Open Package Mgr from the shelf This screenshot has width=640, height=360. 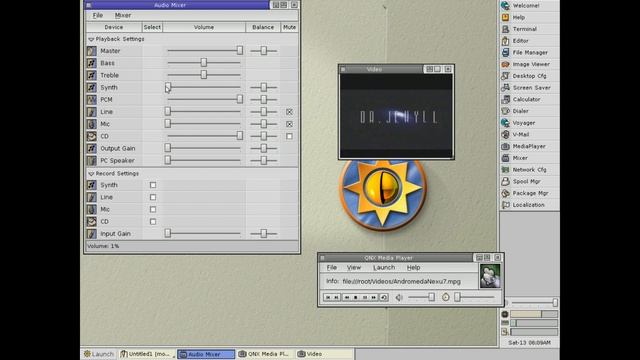[529, 193]
